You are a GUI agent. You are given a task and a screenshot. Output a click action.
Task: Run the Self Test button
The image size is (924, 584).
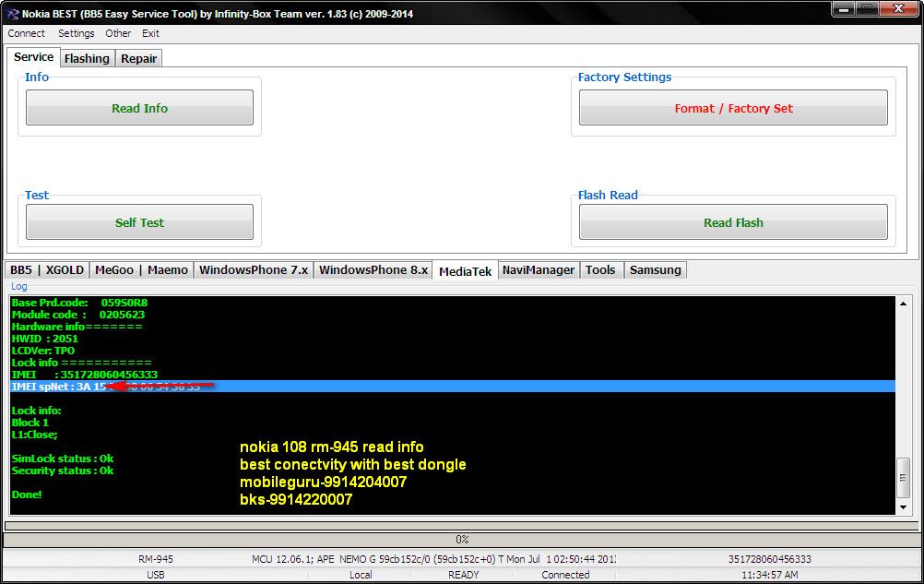coord(139,222)
